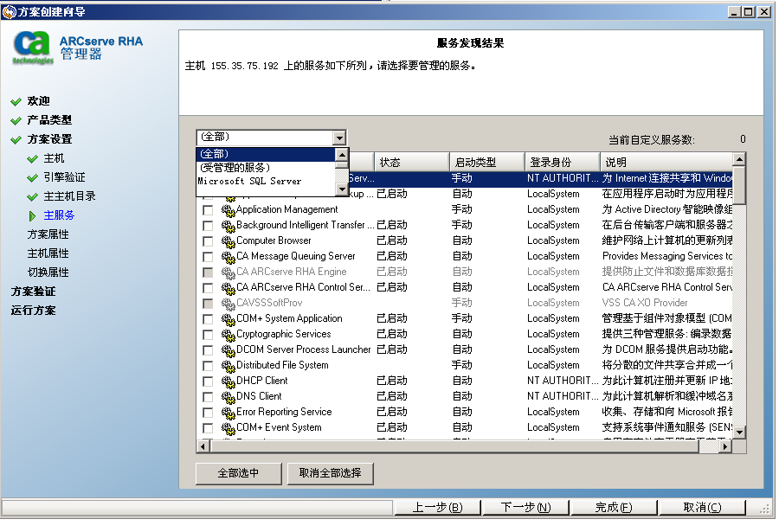Click green checkmark icon next to 欢迎

(x=16, y=101)
